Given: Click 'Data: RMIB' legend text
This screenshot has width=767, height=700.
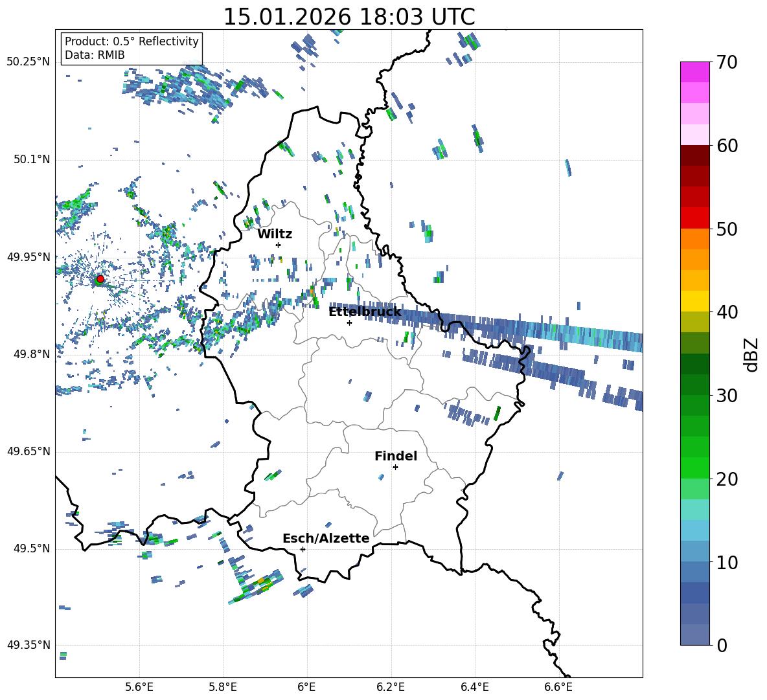Looking at the screenshot, I should 95,55.
